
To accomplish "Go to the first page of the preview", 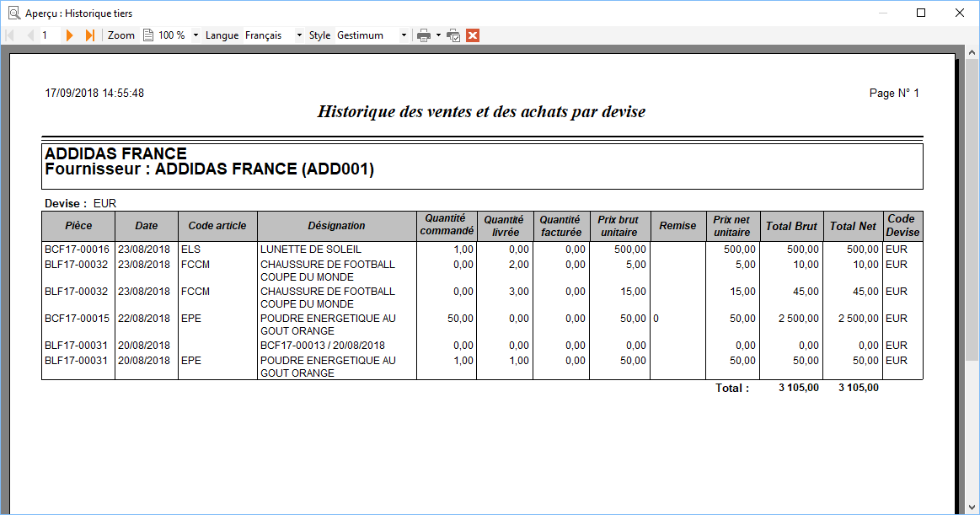I will (x=9, y=35).
